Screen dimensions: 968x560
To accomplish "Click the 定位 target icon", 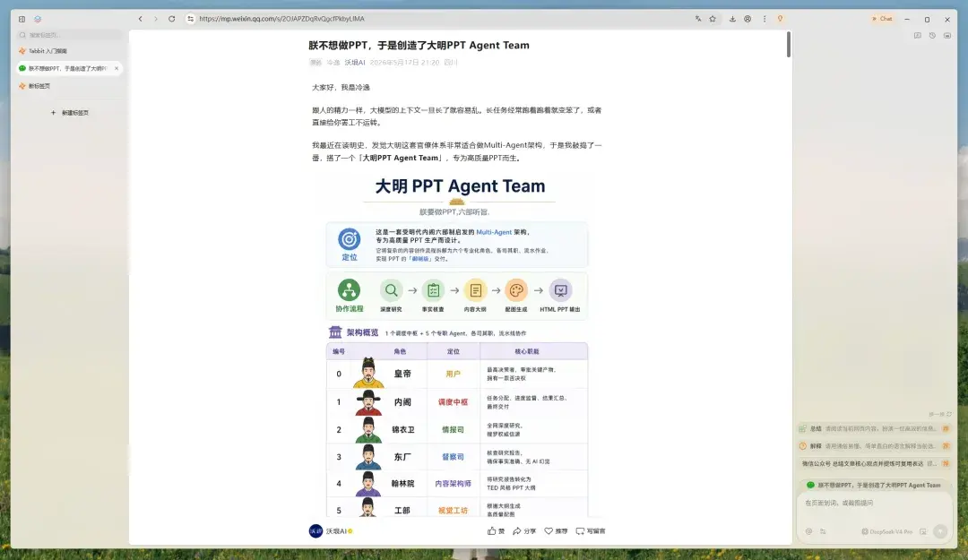I will (x=349, y=239).
